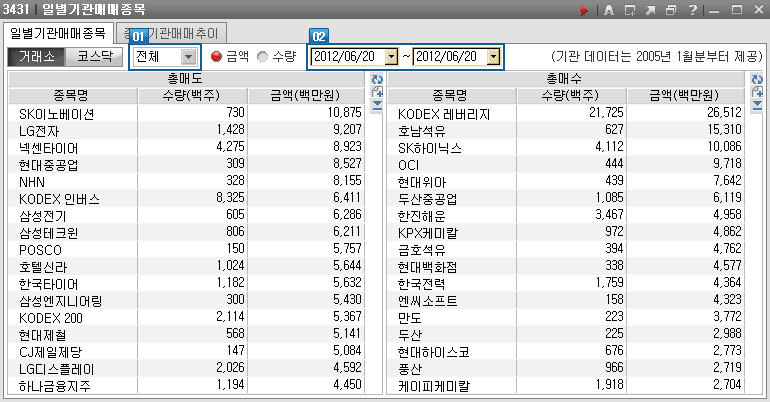
Task: Select 삼성전기 row
Action: 187,215
